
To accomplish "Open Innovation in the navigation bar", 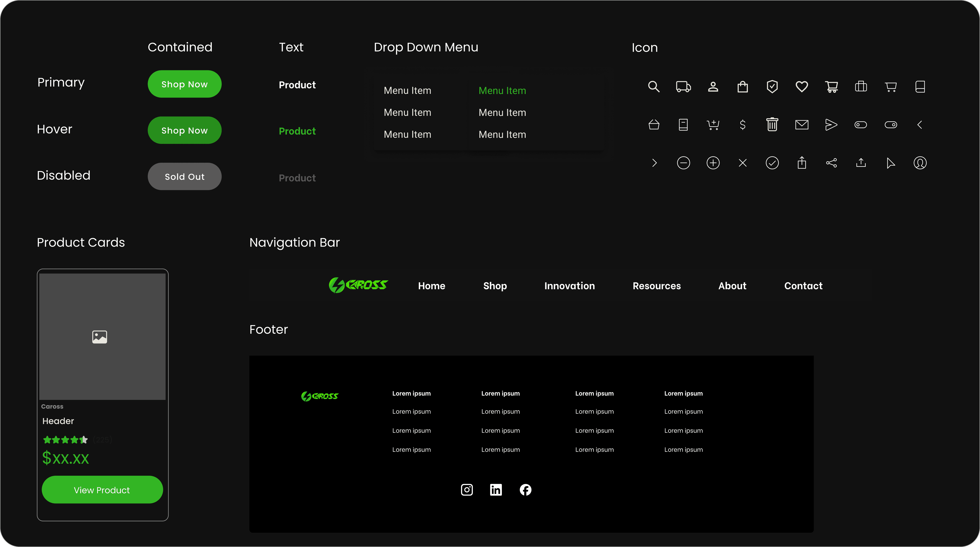I will (x=569, y=286).
